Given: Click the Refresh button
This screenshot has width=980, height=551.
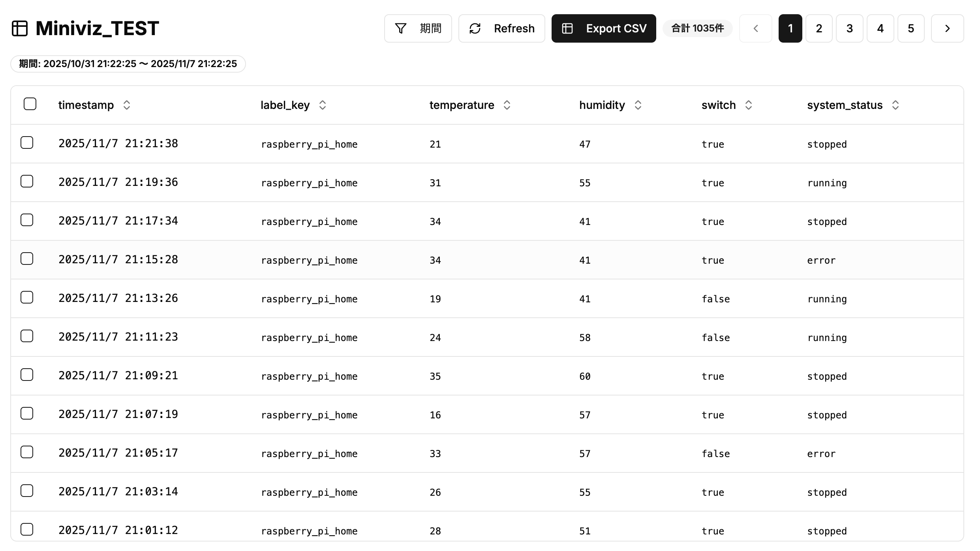Looking at the screenshot, I should point(501,28).
